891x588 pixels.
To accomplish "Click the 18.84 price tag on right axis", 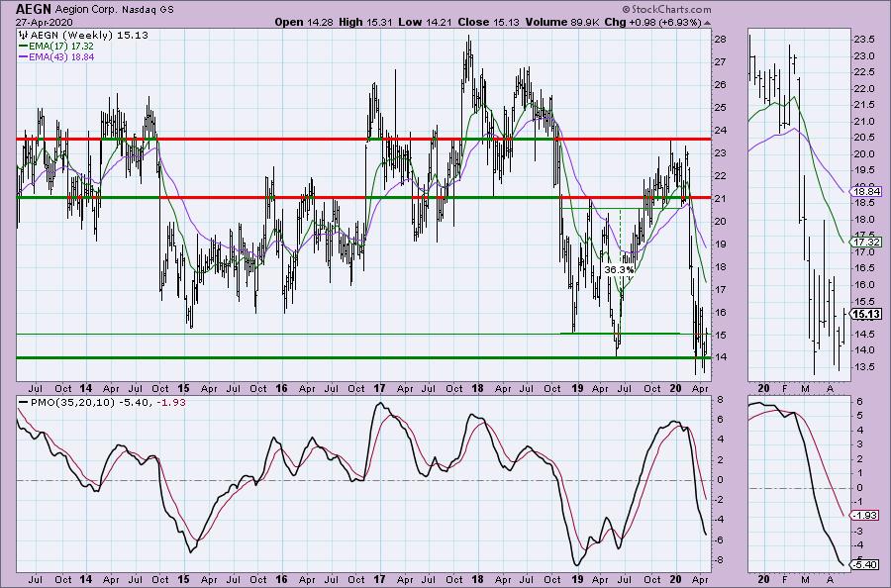I will coord(866,191).
